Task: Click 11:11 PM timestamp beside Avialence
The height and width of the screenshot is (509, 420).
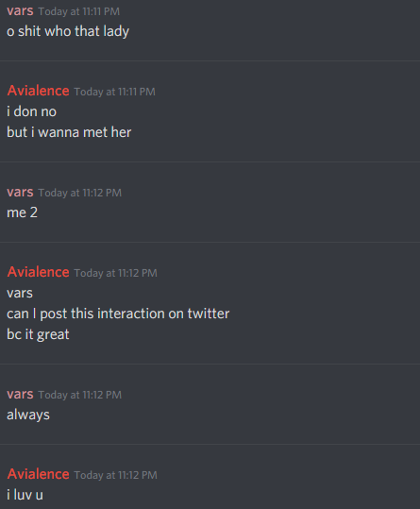Action: coord(115,92)
